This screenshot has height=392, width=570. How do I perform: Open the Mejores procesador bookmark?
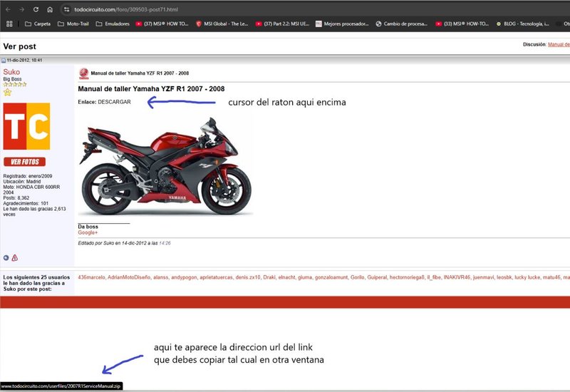tap(342, 24)
